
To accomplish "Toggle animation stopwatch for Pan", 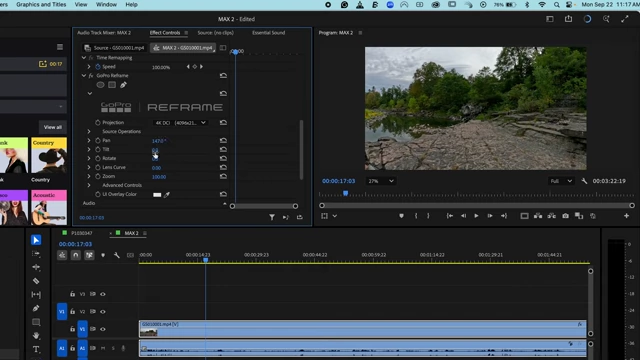I will 98,140.
